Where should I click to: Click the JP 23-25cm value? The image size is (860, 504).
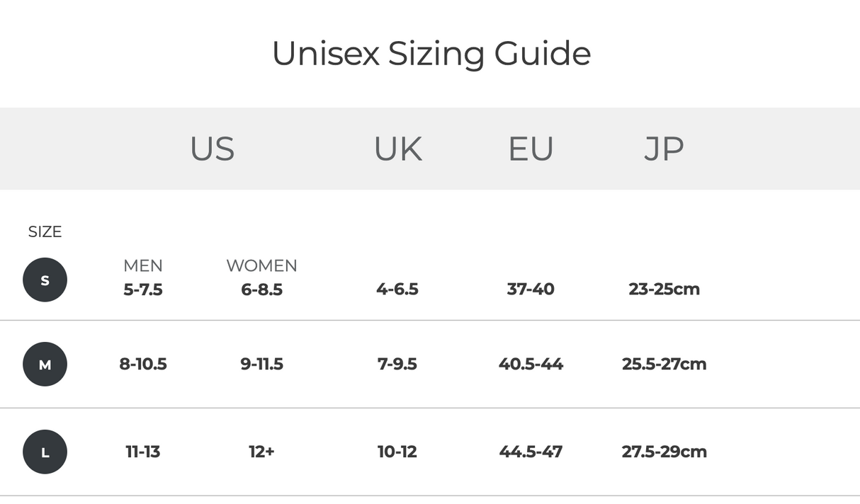click(x=664, y=289)
